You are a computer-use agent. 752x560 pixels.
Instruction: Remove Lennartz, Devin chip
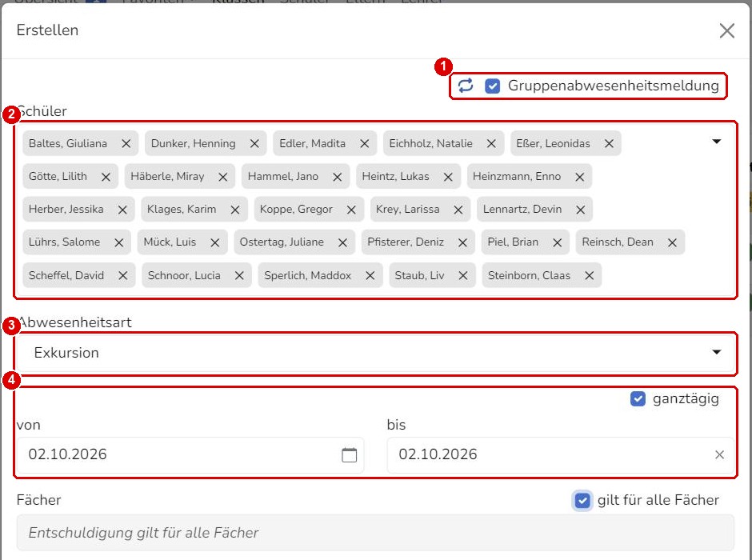(580, 210)
